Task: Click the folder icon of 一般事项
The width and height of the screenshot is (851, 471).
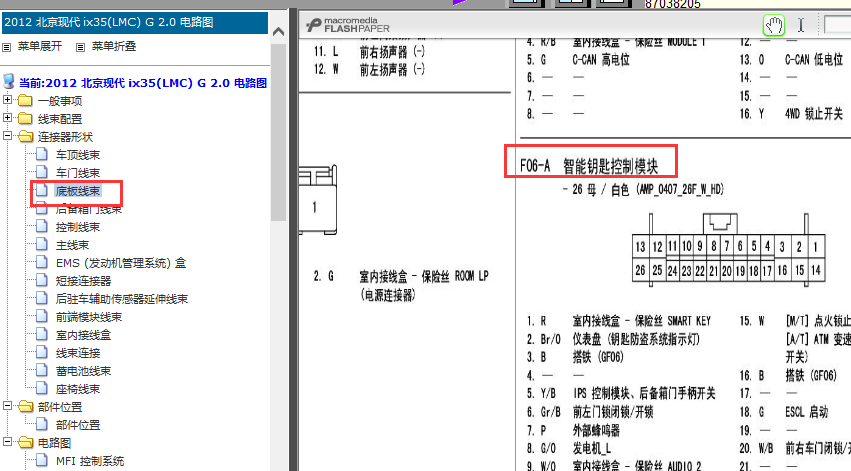Action: (25, 100)
